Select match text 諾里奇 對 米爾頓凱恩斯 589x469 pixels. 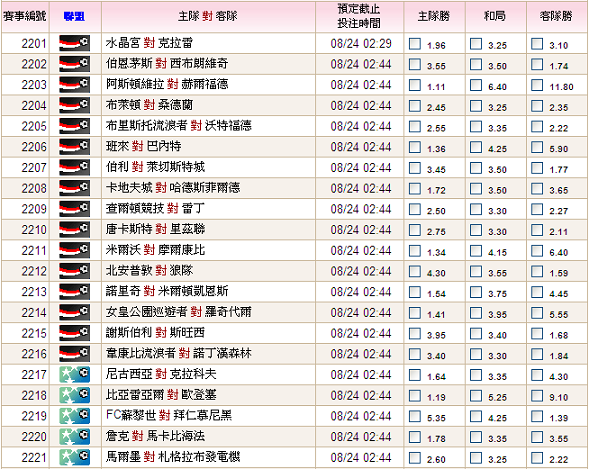click(167, 292)
